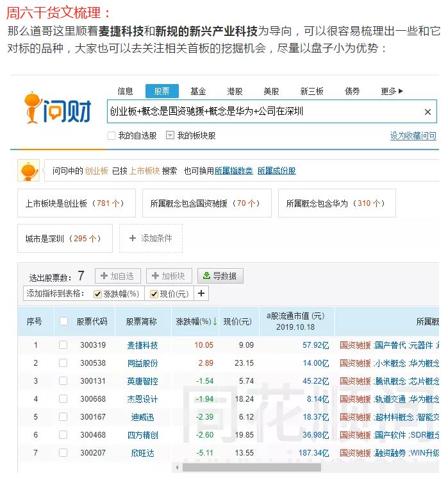Viewport: 448px width, 478px height.
Task: Click the 导数据 export button
Action: (220, 276)
